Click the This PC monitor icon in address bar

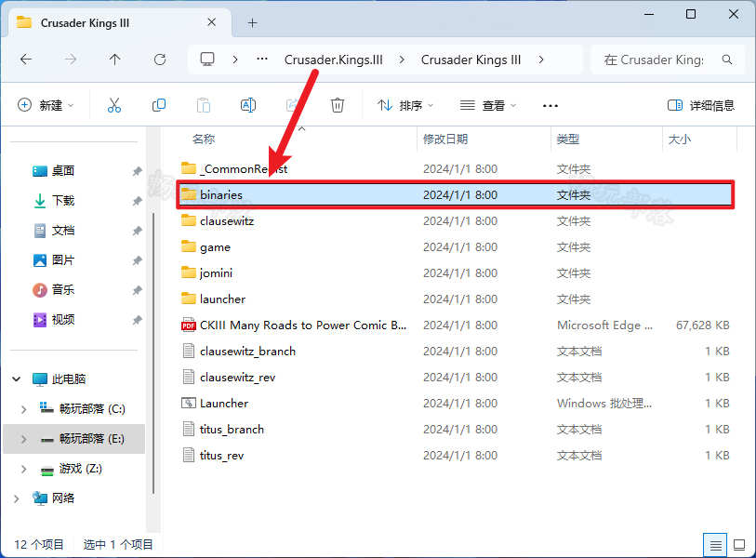click(207, 60)
